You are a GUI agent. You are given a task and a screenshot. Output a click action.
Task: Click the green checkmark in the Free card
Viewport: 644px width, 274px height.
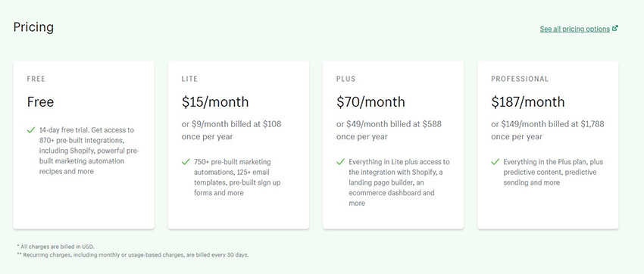pos(31,130)
